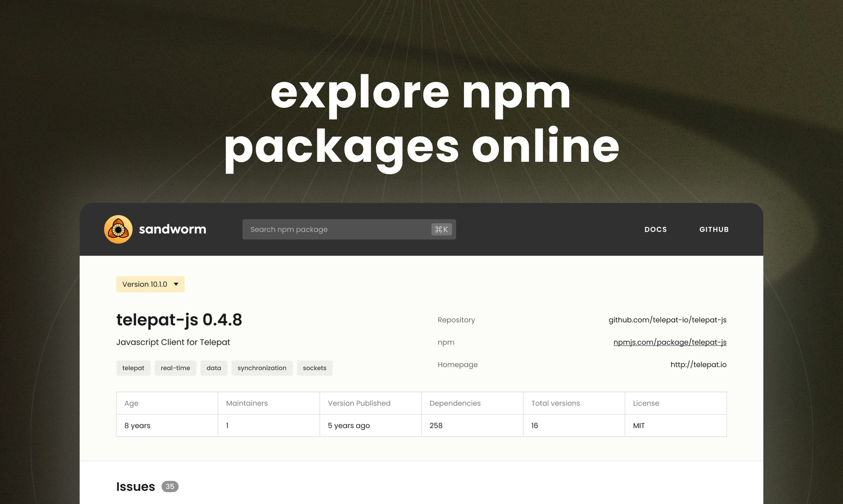Click 'Javascript Client for Telepat' description
Image resolution: width=843 pixels, height=504 pixels.
[173, 342]
